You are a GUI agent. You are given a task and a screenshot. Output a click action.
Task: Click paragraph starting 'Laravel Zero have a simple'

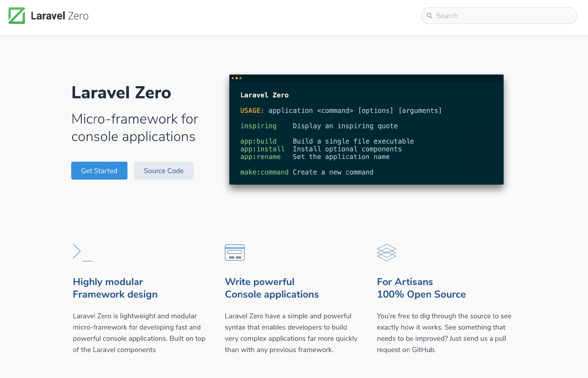pos(291,333)
